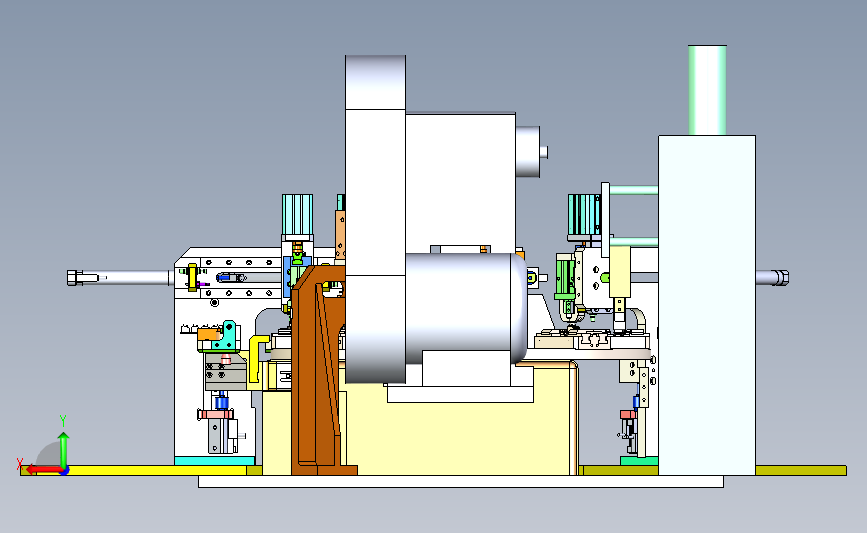This screenshot has height=533, width=867.
Task: Pick the yellow hook-shaped bracket left of the base
Action: 257,358
